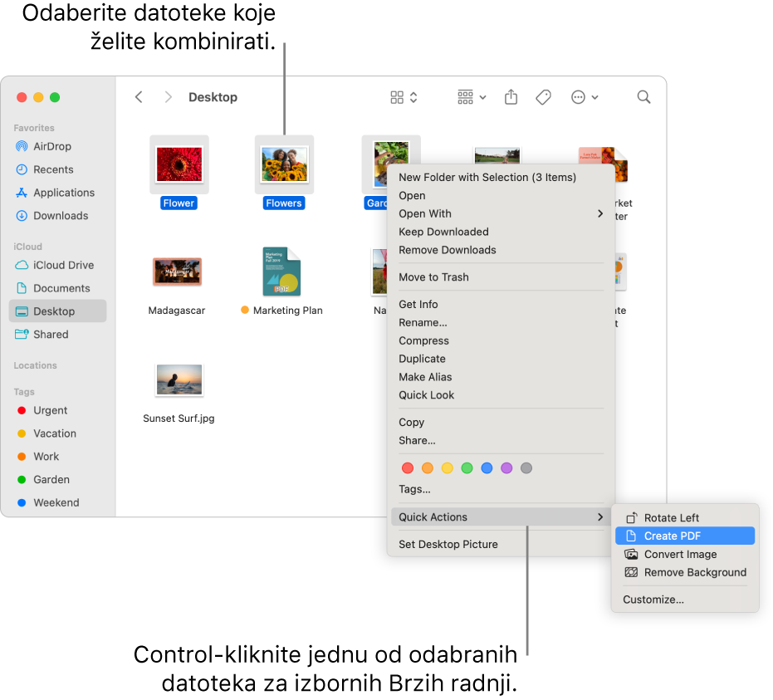This screenshot has width=773, height=700.
Task: Switch view using the icon grid button
Action: 404,97
